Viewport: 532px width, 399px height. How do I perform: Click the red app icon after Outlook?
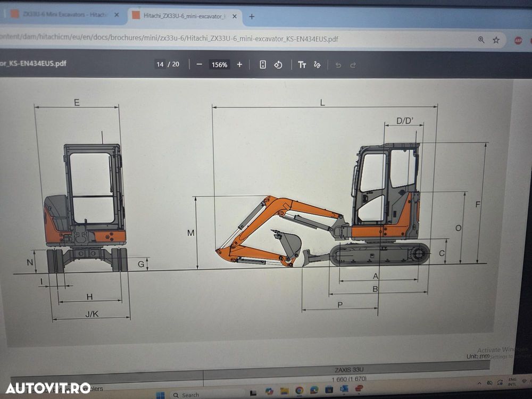(359, 388)
